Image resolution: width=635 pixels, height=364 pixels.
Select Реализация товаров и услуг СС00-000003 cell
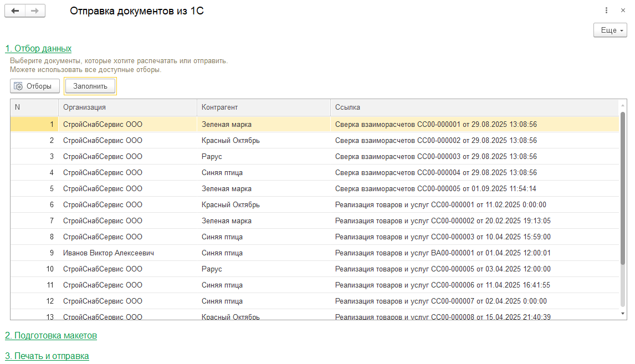point(475,237)
